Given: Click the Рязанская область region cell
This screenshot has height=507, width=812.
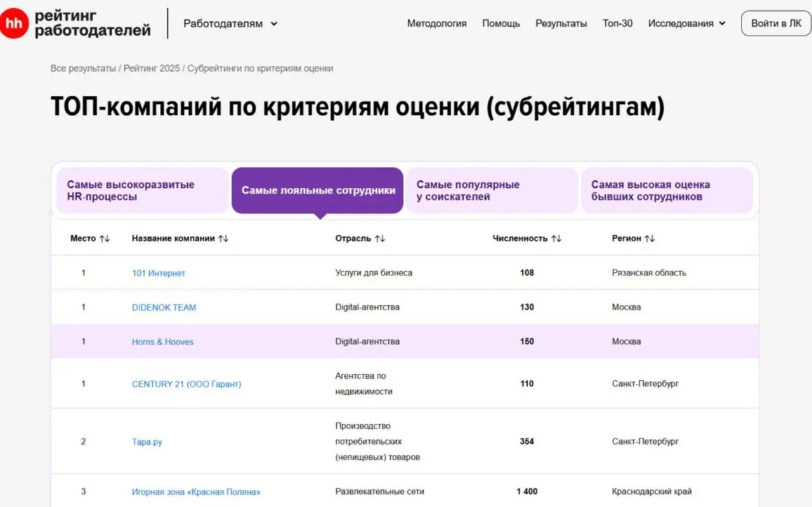Looking at the screenshot, I should 649,273.
